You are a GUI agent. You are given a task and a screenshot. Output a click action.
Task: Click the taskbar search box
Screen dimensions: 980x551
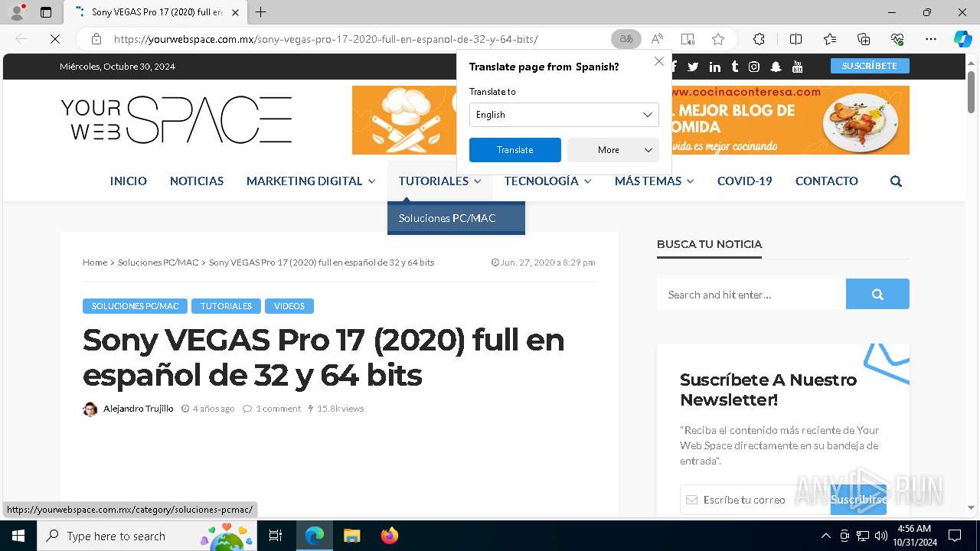point(147,536)
